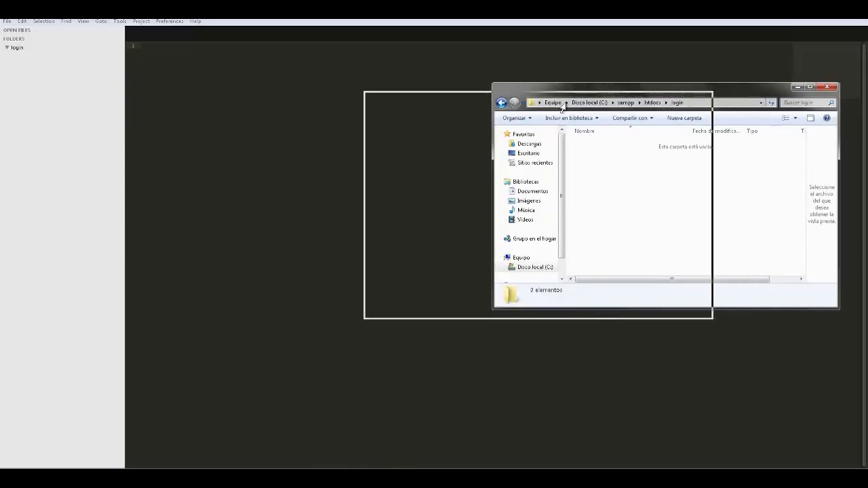
Task: Click the Imágenes library icon
Action: tap(512, 201)
